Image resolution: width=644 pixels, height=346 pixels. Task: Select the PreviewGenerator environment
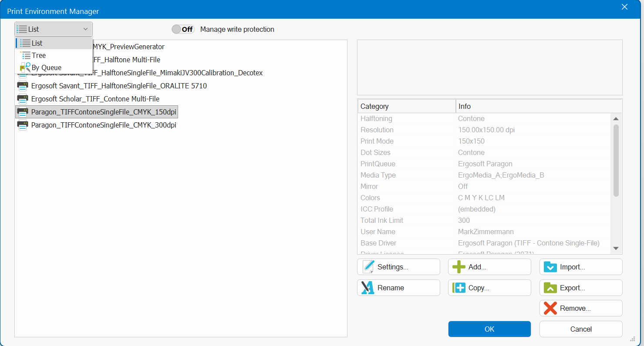point(128,47)
